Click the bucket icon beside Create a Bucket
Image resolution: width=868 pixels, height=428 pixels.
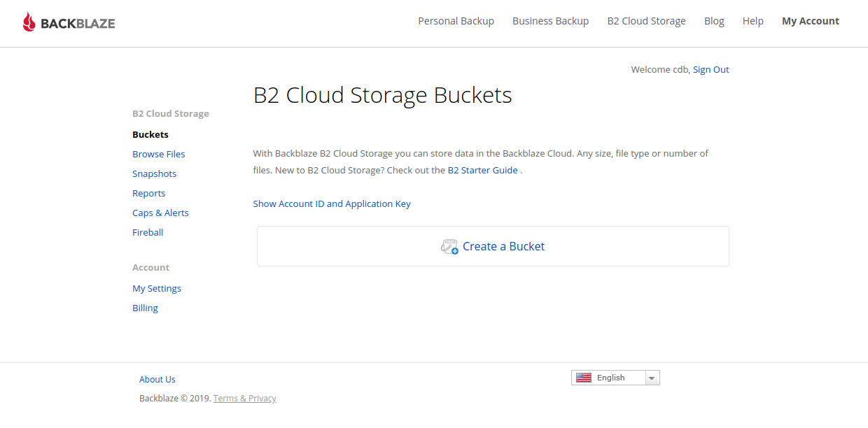[449, 246]
